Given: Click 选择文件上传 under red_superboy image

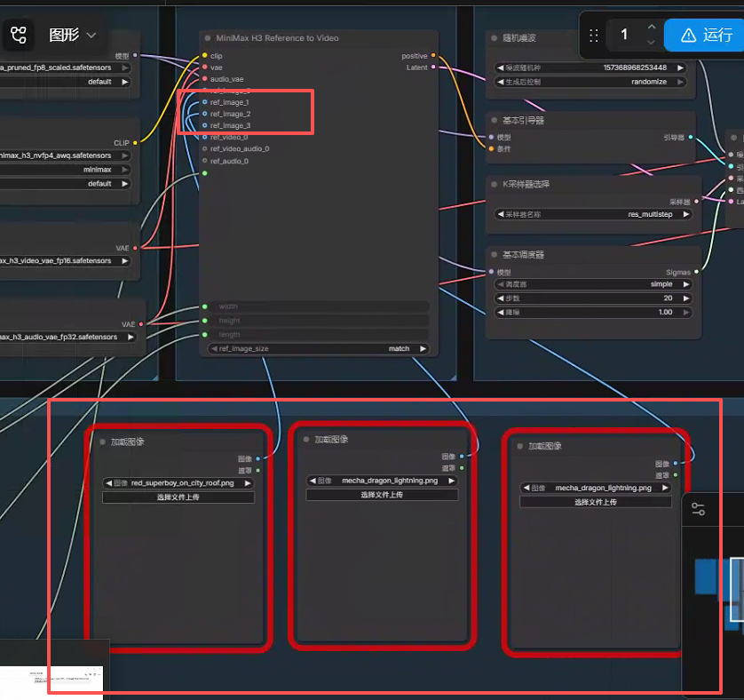Looking at the screenshot, I should coord(178,497).
